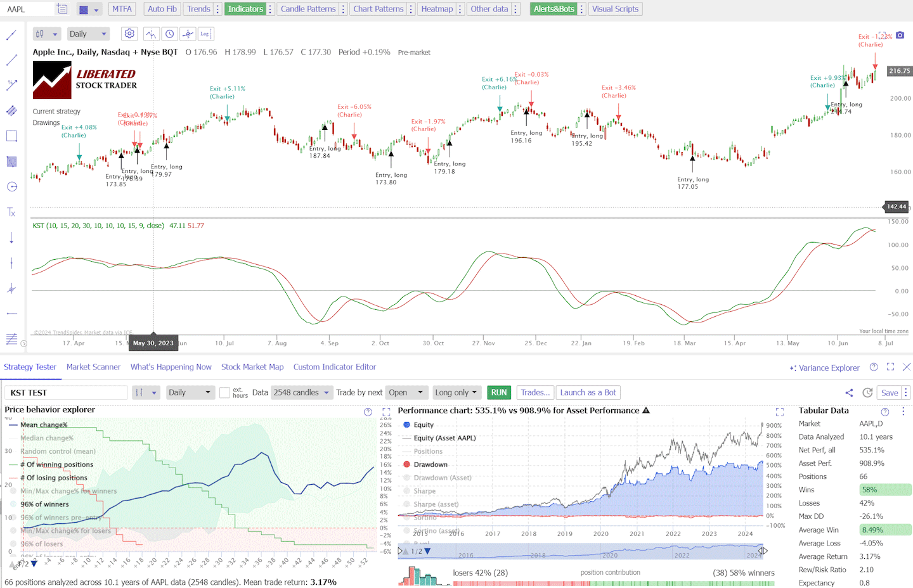Switch to the Market Scanner tab
This screenshot has width=913, height=588.
click(x=93, y=366)
